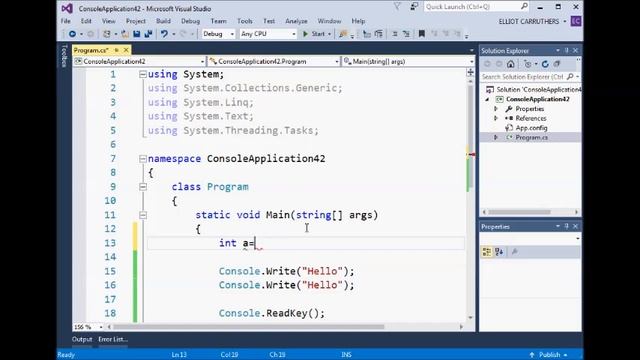Click the Home icon in Solution Explorer

click(511, 64)
